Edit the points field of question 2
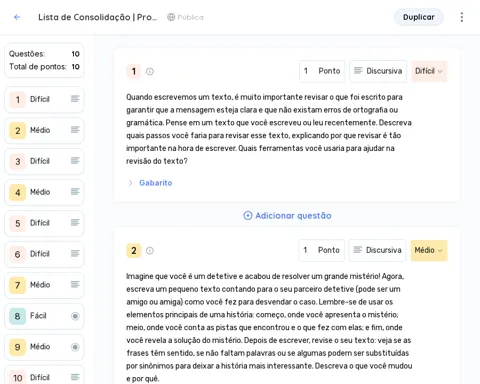 tap(322, 250)
